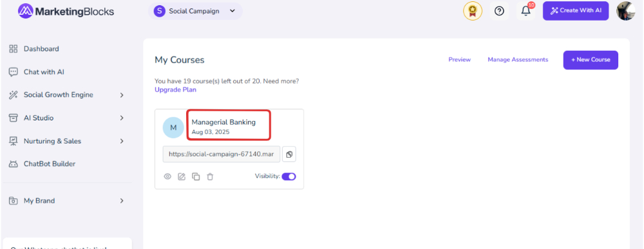Image resolution: width=644 pixels, height=249 pixels.
Task: Click the AI Studio box icon
Action: click(x=13, y=118)
